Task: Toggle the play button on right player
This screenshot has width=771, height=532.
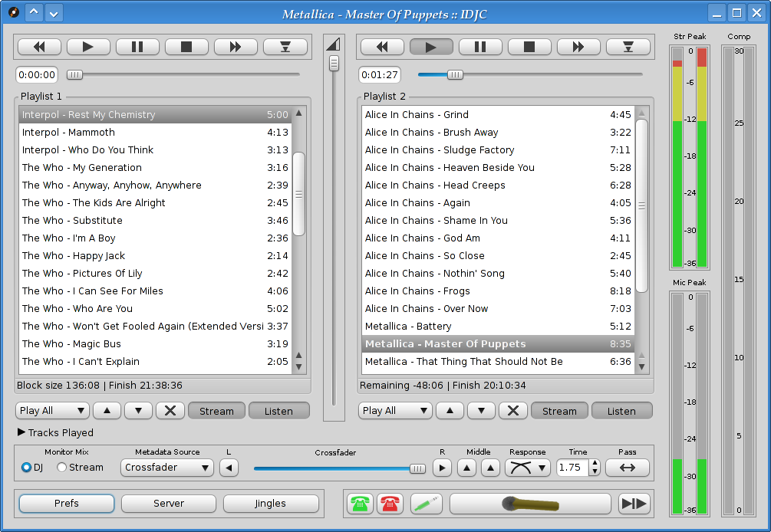Action: [x=431, y=47]
